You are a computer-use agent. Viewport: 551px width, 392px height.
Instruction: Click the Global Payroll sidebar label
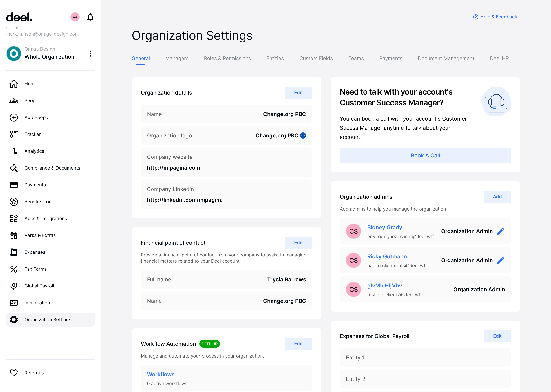click(x=39, y=286)
